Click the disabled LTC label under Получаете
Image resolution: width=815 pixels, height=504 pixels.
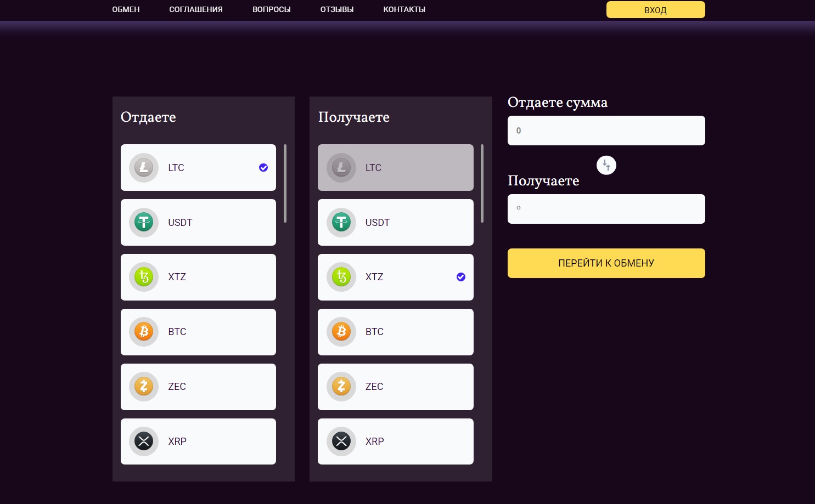click(373, 168)
